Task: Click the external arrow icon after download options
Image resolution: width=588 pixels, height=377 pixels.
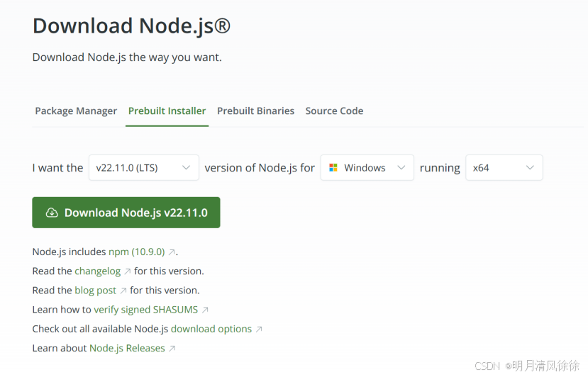Action: (259, 330)
